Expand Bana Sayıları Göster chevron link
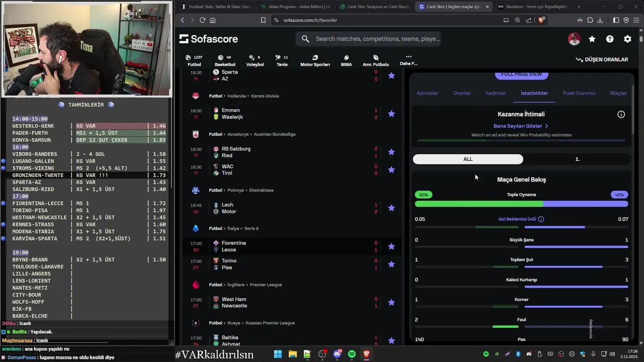 pos(521,126)
